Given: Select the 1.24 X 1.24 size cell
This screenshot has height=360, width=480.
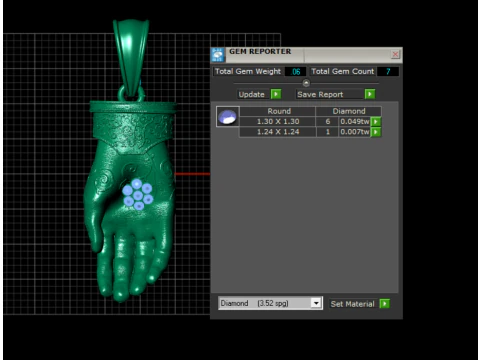Looking at the screenshot, I should 278,132.
